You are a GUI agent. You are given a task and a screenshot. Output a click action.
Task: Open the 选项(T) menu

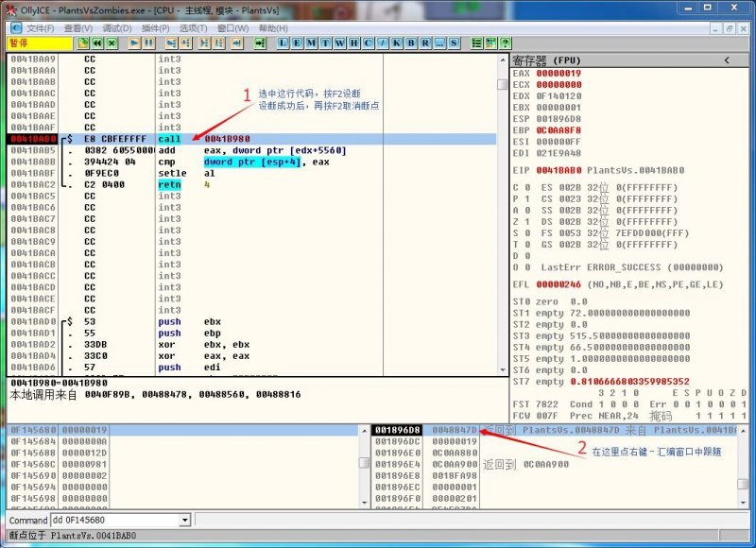[194, 28]
